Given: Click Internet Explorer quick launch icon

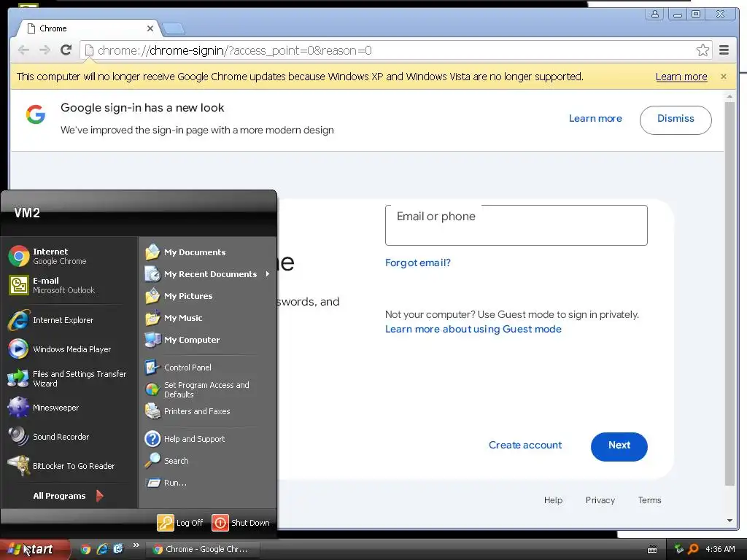Looking at the screenshot, I should (x=102, y=549).
